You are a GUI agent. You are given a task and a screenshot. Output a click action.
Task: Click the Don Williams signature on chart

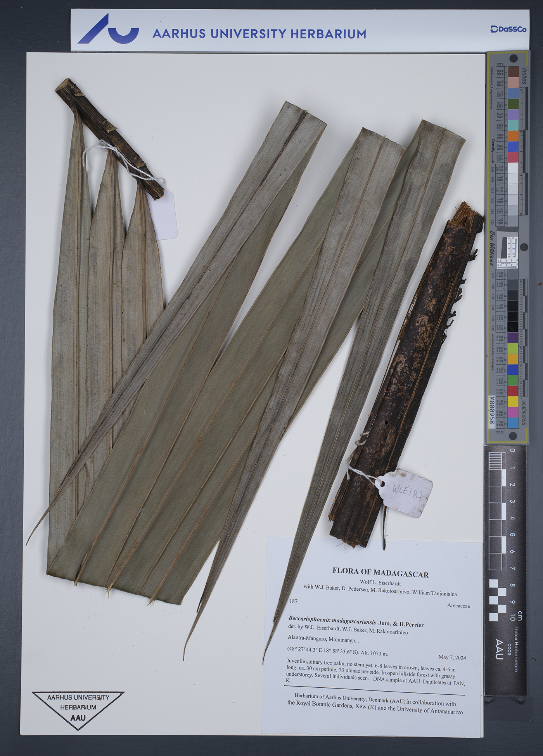coord(491,249)
